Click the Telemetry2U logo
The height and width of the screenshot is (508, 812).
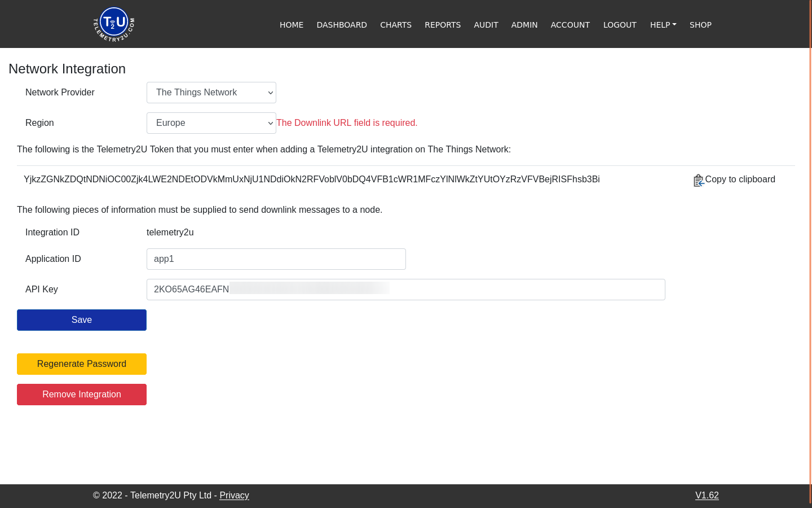113,24
